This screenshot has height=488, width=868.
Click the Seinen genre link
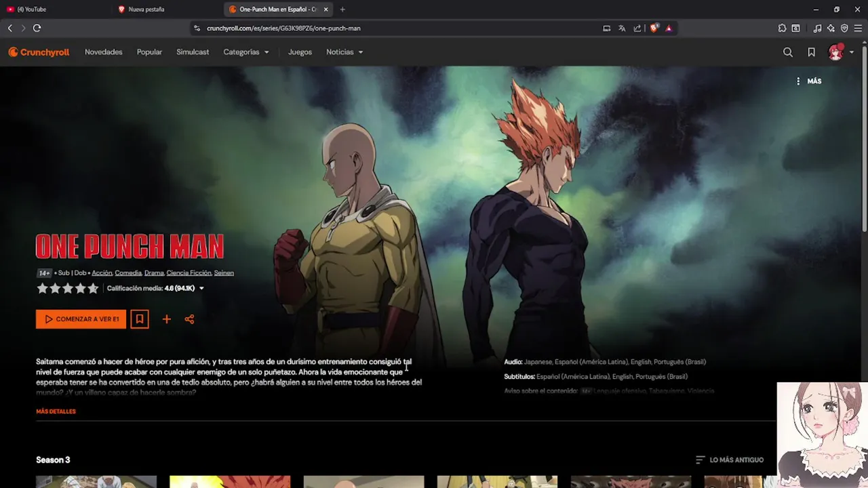tap(224, 273)
